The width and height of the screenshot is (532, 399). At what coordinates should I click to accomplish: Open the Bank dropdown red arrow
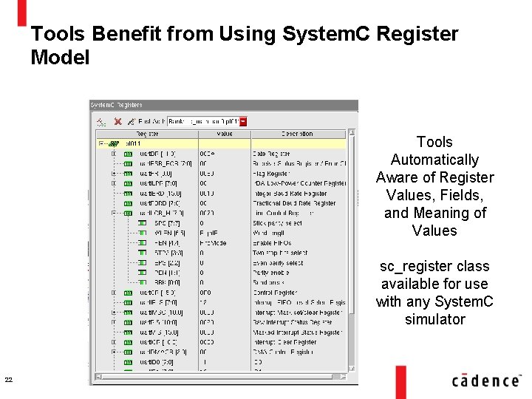pos(243,121)
